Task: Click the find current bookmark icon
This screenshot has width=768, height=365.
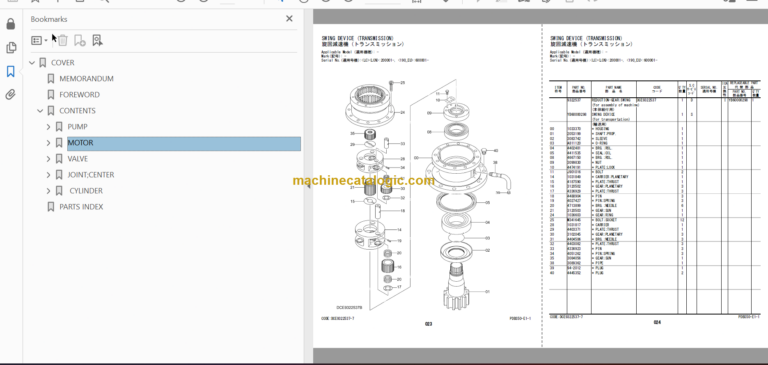Action: click(x=97, y=40)
